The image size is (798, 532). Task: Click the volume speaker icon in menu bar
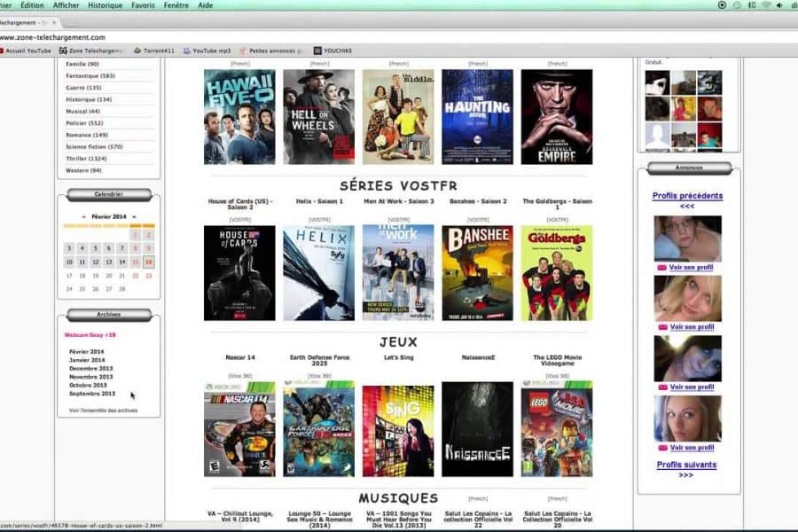click(779, 5)
